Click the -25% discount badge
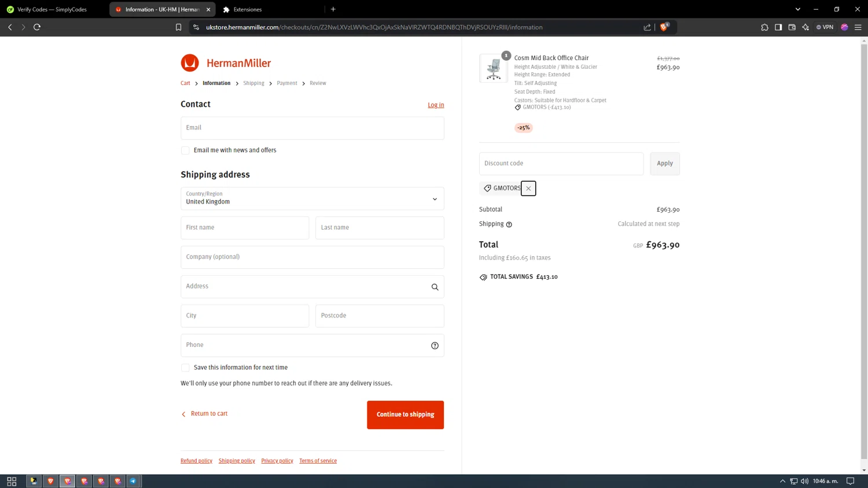The height and width of the screenshot is (488, 868). (x=524, y=128)
